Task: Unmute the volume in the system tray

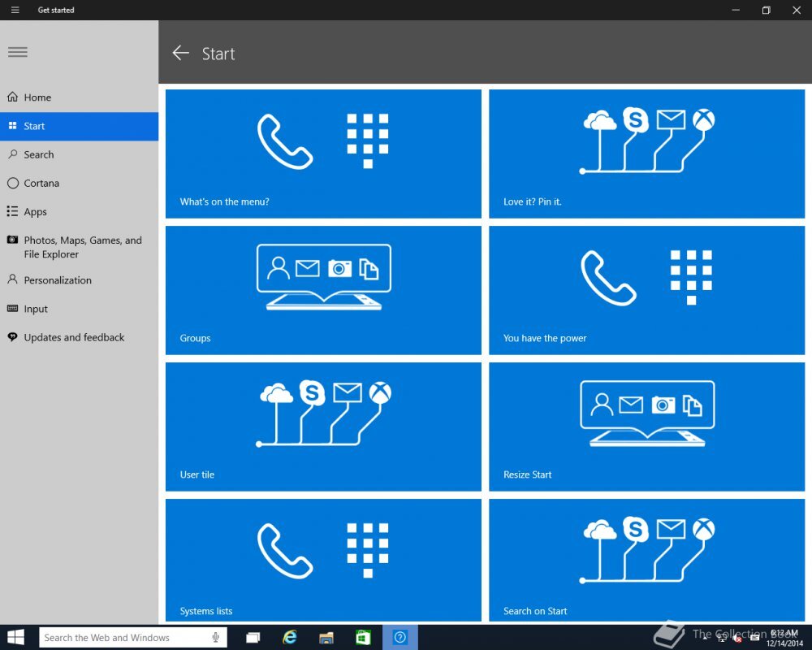Action: click(738, 638)
